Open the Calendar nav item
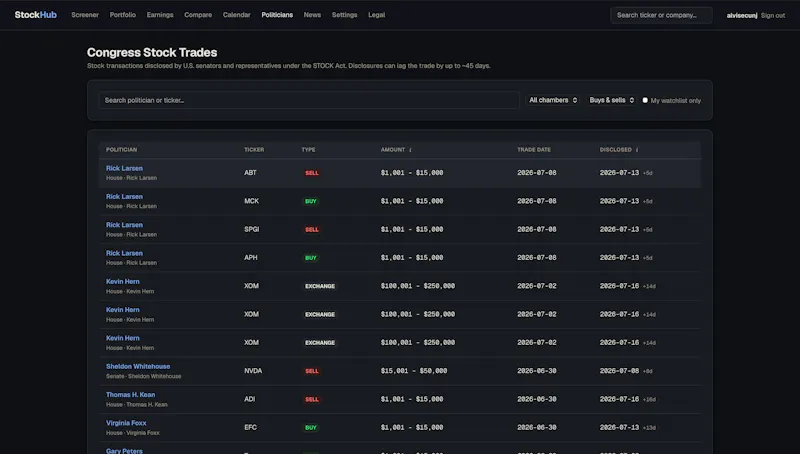800x454 pixels. tap(237, 15)
